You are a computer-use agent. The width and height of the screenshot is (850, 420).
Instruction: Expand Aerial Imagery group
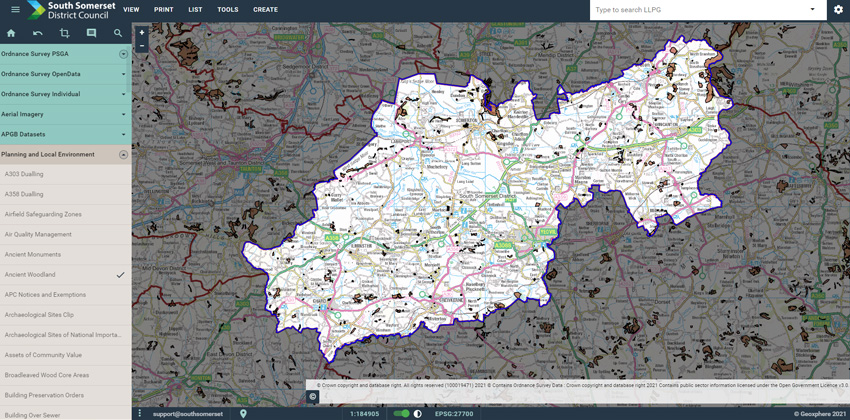point(66,114)
